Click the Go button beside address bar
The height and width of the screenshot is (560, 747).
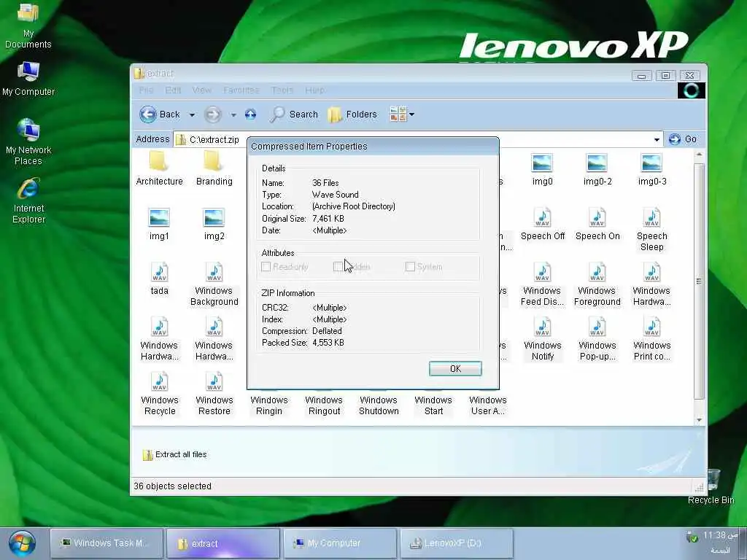click(x=683, y=139)
